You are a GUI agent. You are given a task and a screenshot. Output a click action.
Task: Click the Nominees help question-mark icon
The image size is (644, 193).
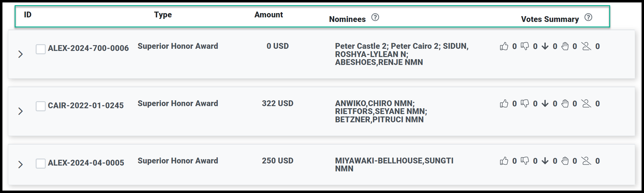tap(375, 17)
